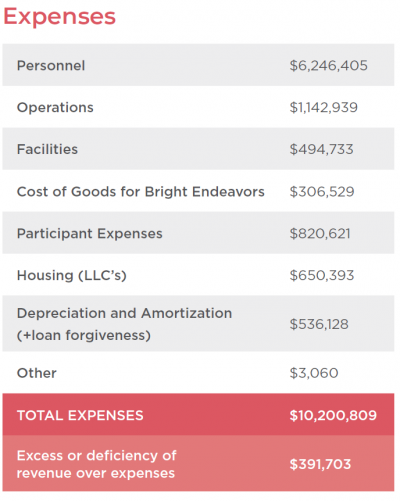This screenshot has width=400, height=501.
Task: Click the total amount $10,200,809
Action: click(333, 416)
